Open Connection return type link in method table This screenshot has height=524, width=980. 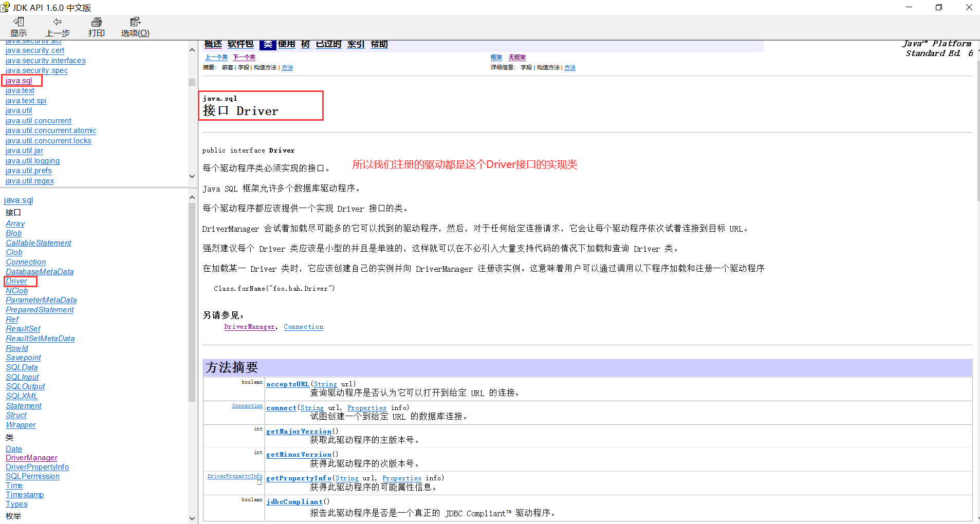[247, 406]
